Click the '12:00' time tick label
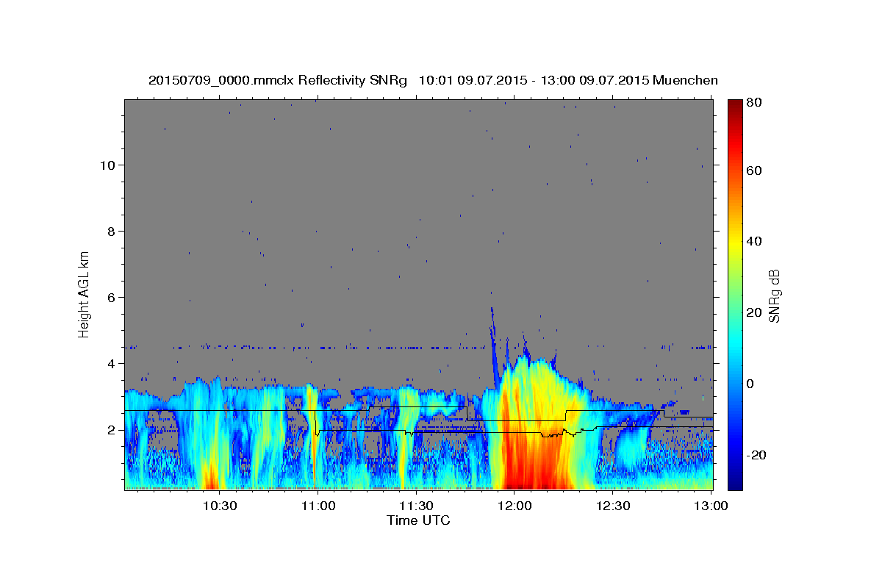The image size is (882, 588). (x=514, y=506)
